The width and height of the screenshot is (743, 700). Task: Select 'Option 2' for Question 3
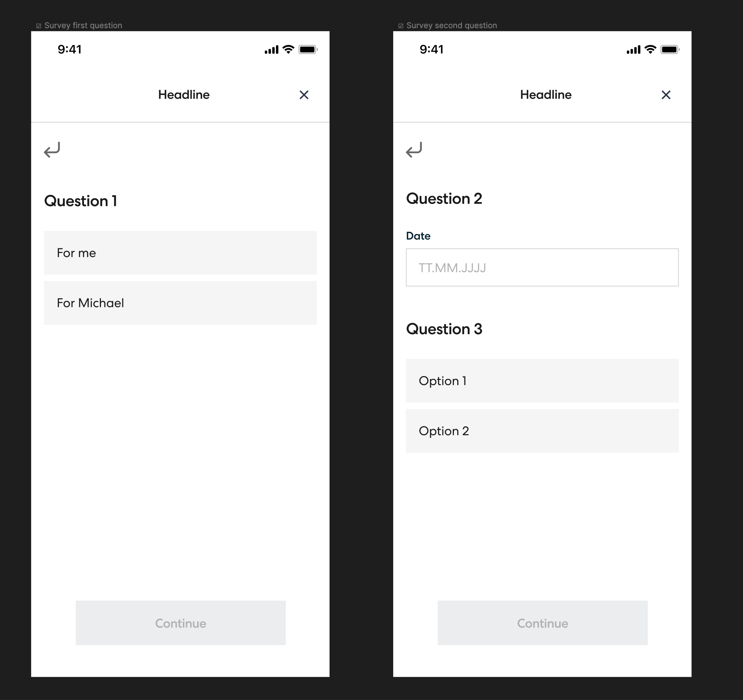click(x=542, y=430)
